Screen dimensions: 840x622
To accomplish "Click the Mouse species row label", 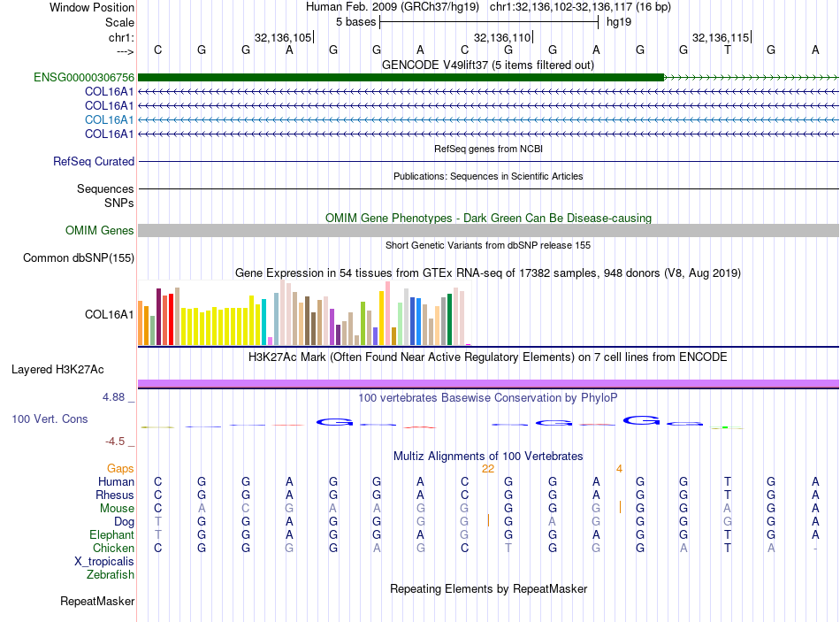I will (x=117, y=509).
